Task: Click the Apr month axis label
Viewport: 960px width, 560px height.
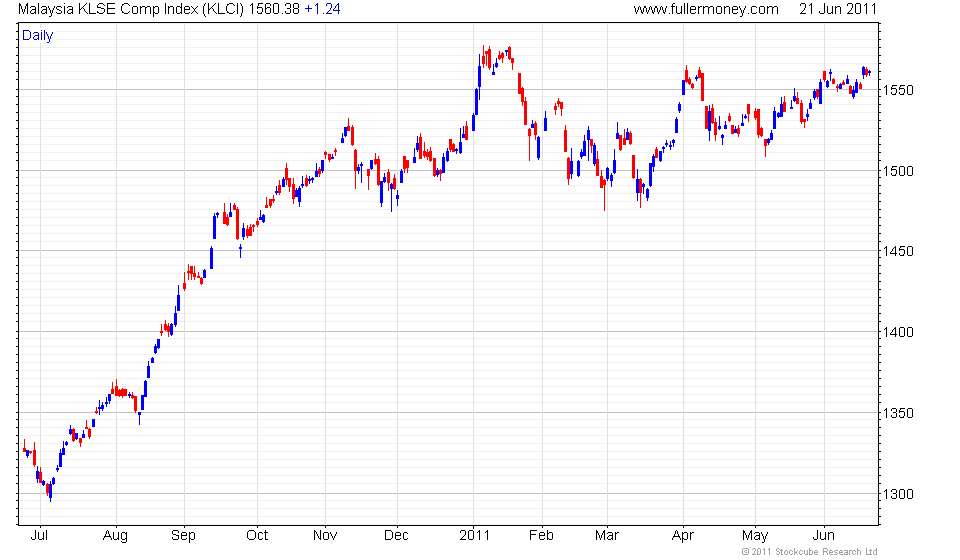Action: (683, 536)
